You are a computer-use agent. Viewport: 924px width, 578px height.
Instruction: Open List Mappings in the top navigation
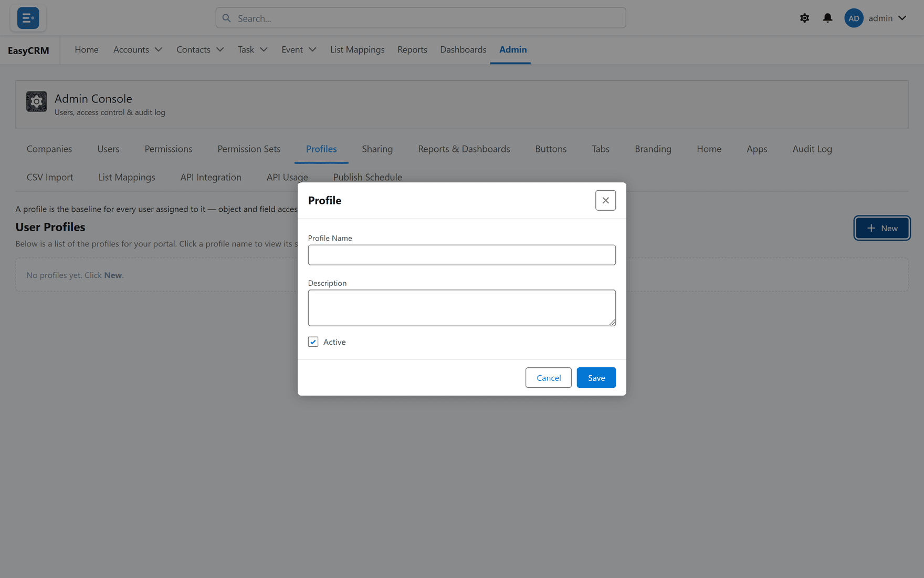coord(357,49)
